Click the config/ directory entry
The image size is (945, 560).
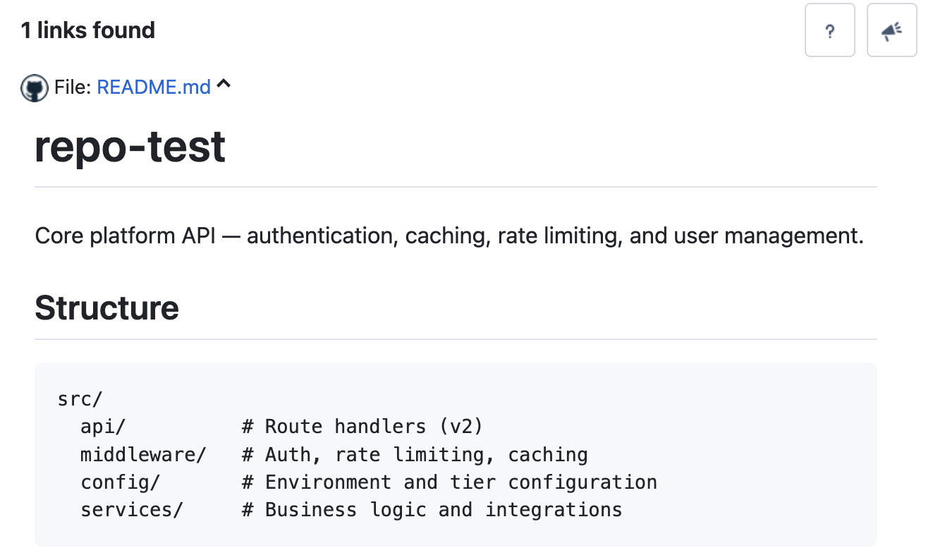coord(121,482)
